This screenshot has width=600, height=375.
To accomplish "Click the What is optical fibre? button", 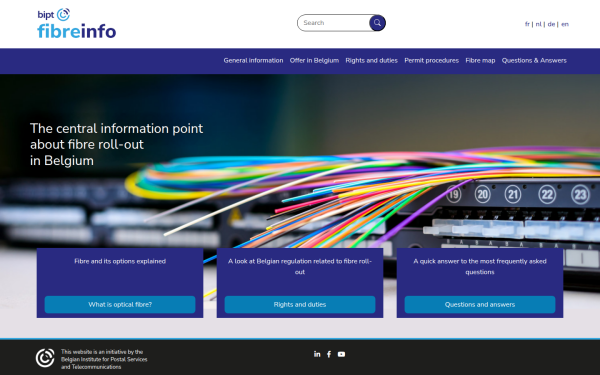I will (x=120, y=305).
